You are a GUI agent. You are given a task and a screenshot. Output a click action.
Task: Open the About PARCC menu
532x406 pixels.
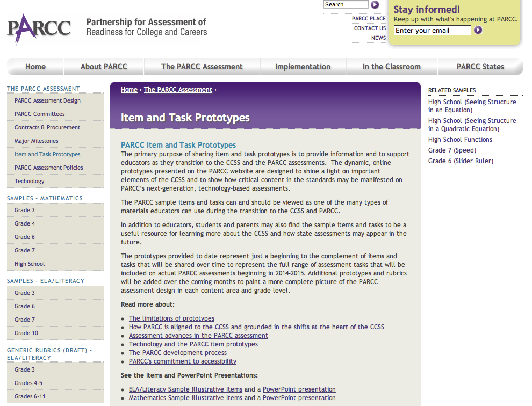point(104,67)
